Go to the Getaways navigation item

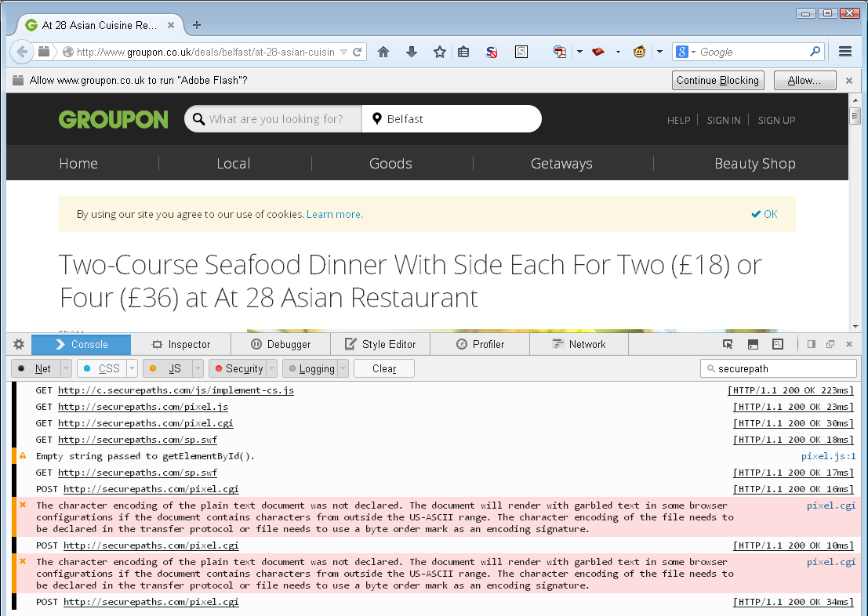pyautogui.click(x=561, y=163)
